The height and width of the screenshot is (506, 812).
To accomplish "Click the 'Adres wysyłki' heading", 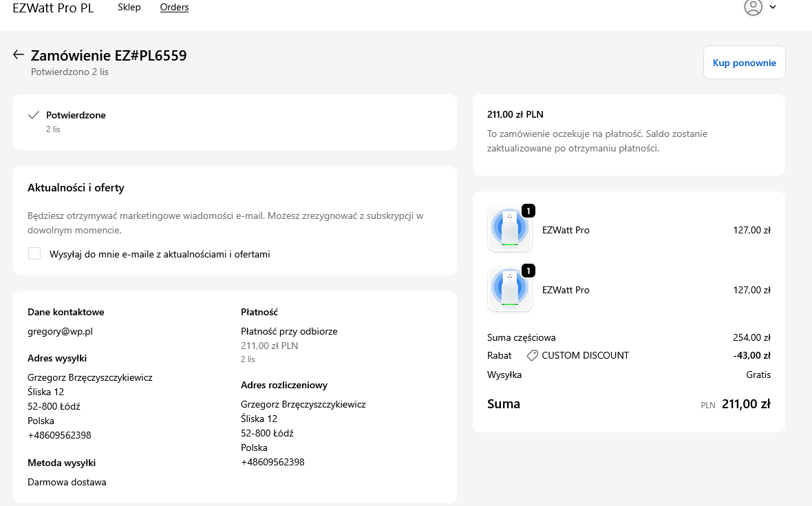I will click(57, 359).
